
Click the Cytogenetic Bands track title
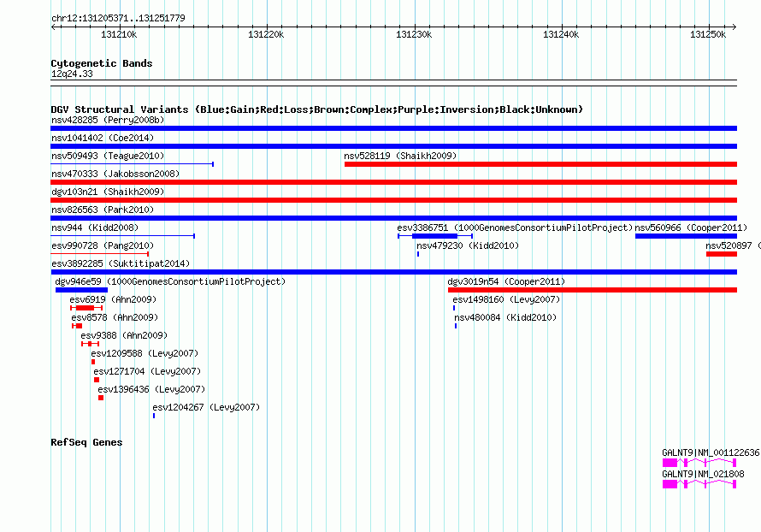[x=102, y=63]
